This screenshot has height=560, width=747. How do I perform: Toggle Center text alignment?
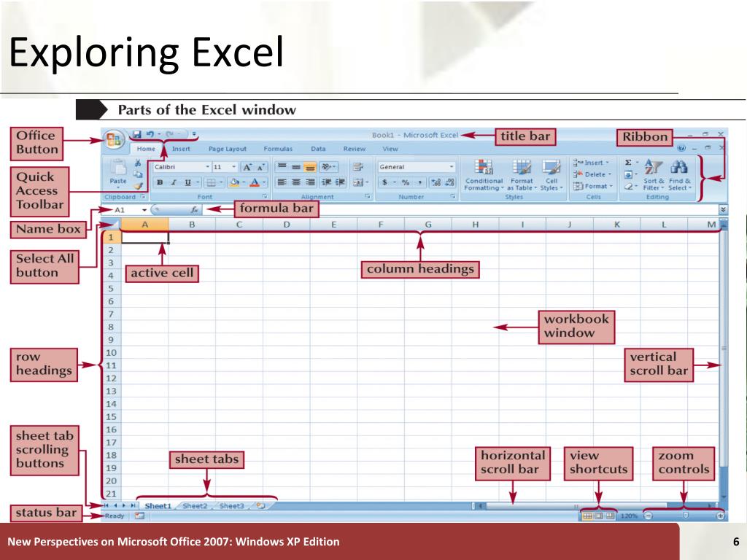click(x=296, y=182)
